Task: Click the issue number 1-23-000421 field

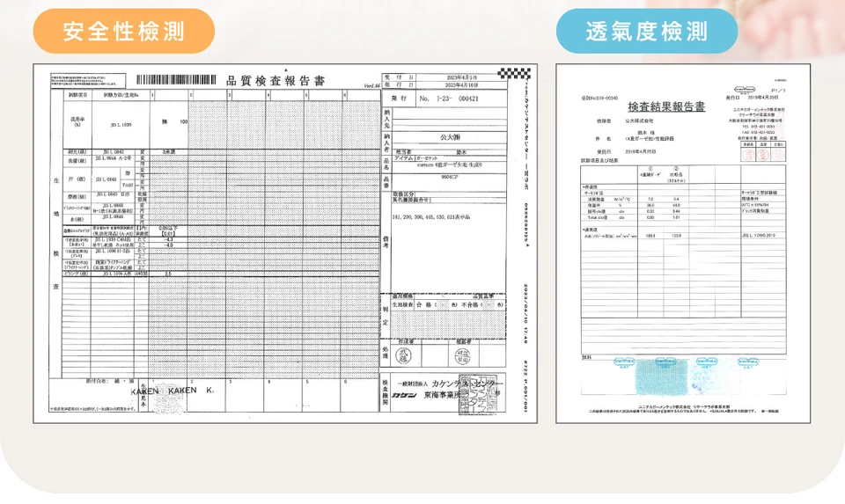Action: (x=450, y=99)
